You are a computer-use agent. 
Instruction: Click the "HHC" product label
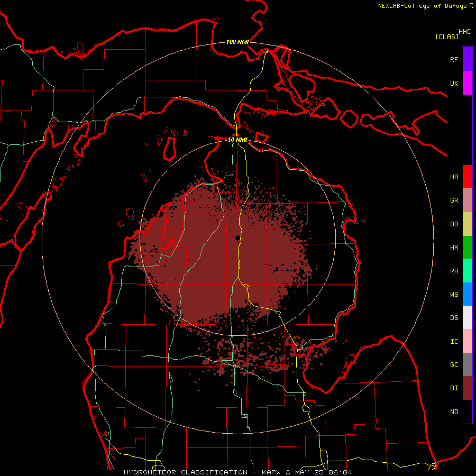[464, 32]
